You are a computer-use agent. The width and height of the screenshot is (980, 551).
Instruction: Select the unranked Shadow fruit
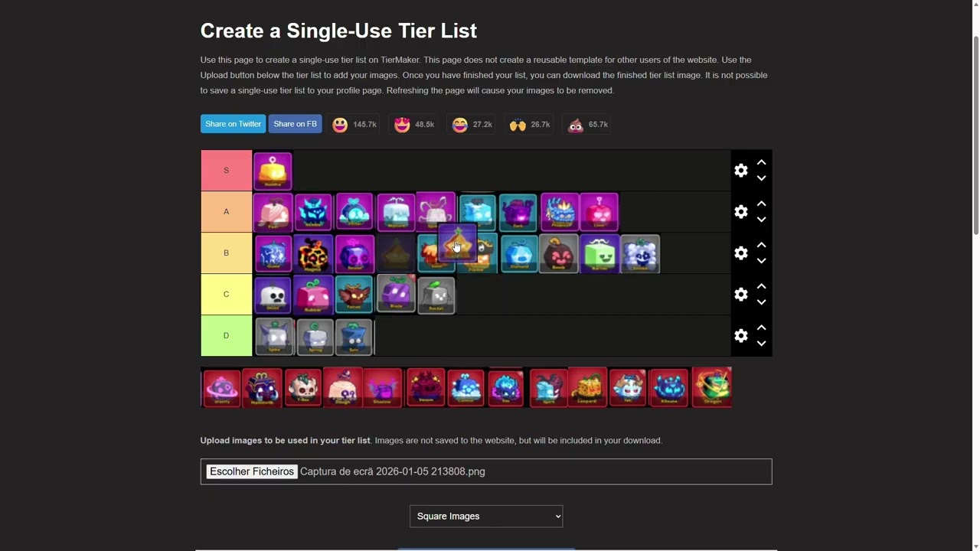click(x=382, y=387)
